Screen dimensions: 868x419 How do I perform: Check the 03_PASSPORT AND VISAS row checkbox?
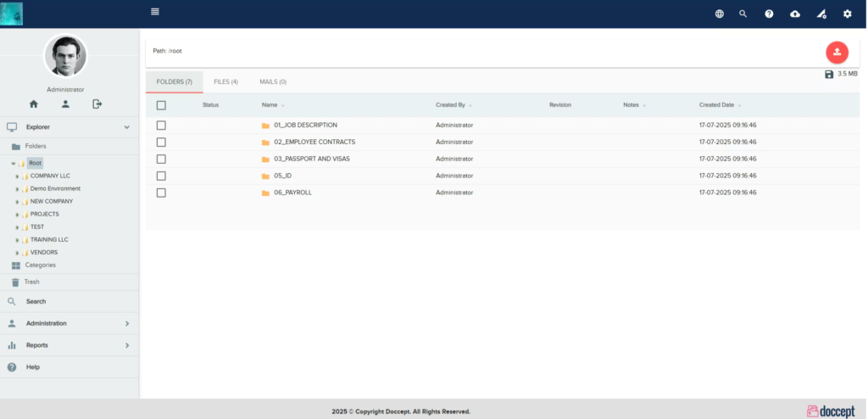pyautogui.click(x=161, y=159)
